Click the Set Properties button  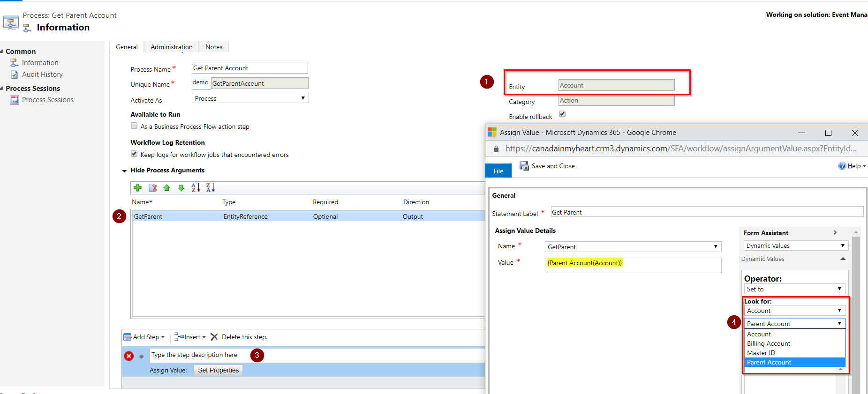point(218,370)
